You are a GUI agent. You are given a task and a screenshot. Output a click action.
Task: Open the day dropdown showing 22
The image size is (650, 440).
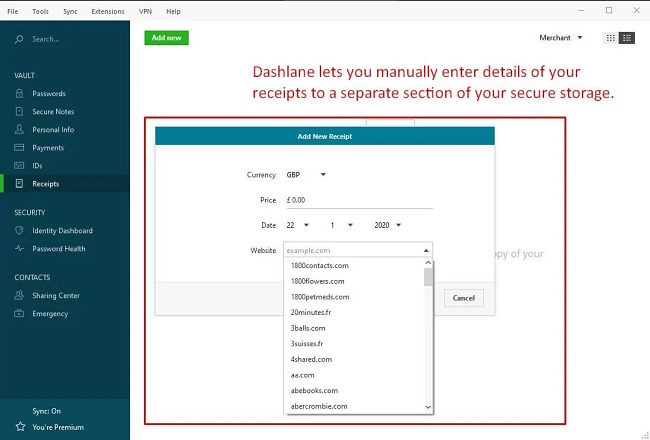pyautogui.click(x=298, y=225)
